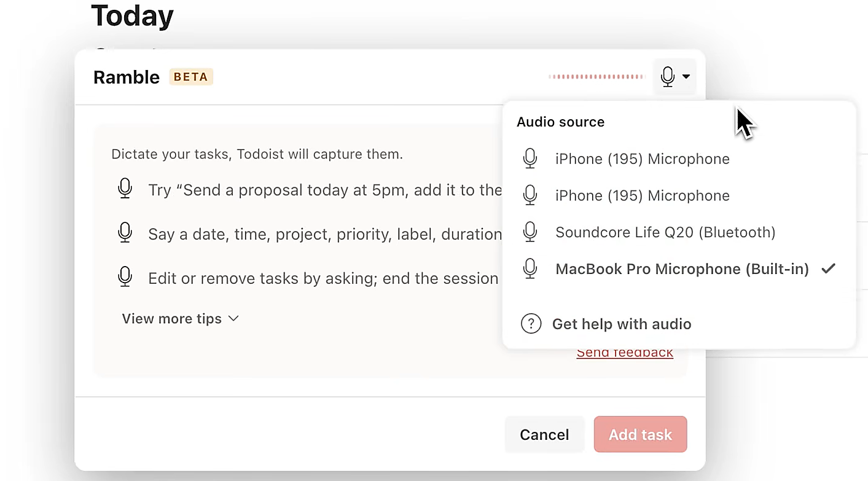The height and width of the screenshot is (481, 868).
Task: Click the help question mark icon
Action: coord(531,324)
